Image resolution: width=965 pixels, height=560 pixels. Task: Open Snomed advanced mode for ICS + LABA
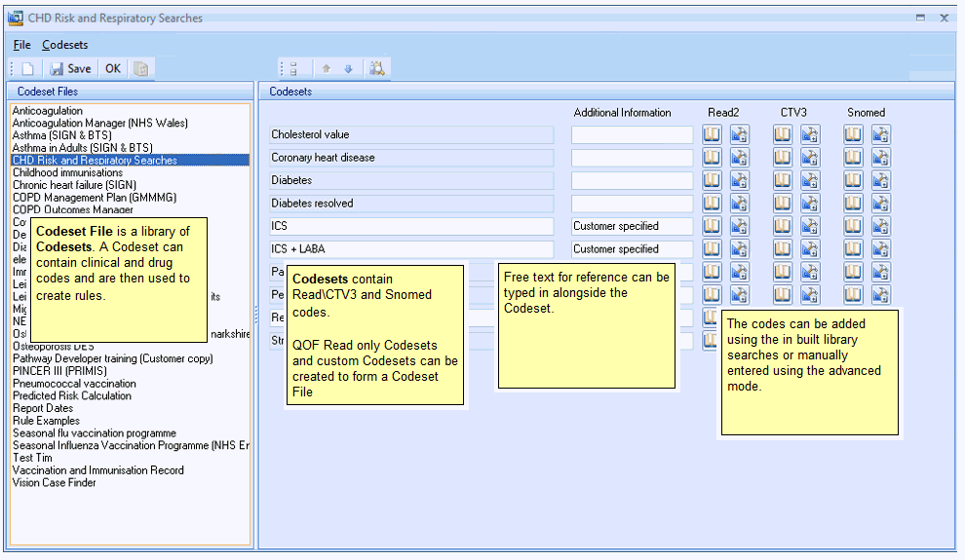pos(881,249)
